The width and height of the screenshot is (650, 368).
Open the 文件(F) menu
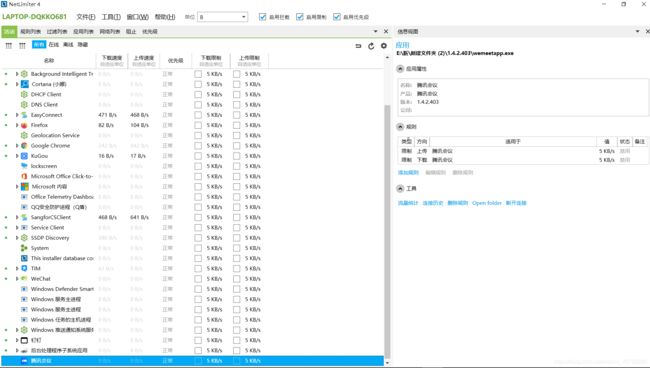click(x=86, y=17)
